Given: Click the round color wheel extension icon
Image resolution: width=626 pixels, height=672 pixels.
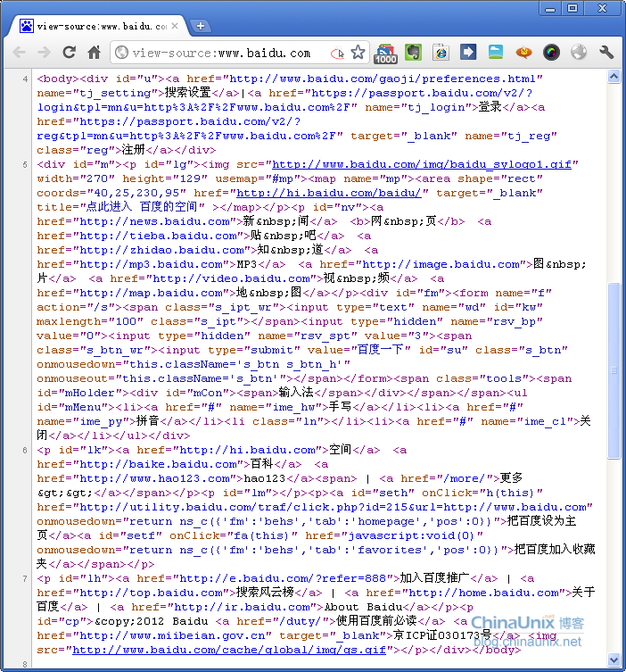Looking at the screenshot, I should click(x=551, y=53).
